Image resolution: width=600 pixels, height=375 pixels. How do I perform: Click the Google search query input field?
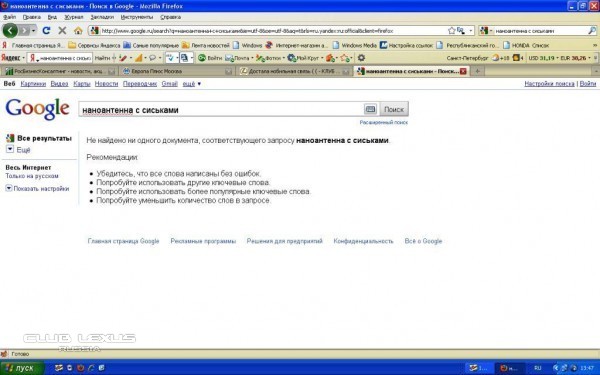pos(221,109)
